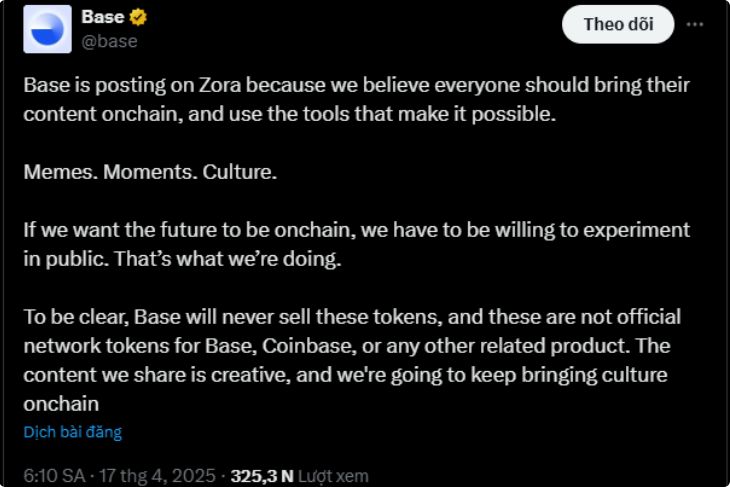The image size is (730, 487).
Task: Click the date "17 thg 4, 2025"
Action: [162, 476]
